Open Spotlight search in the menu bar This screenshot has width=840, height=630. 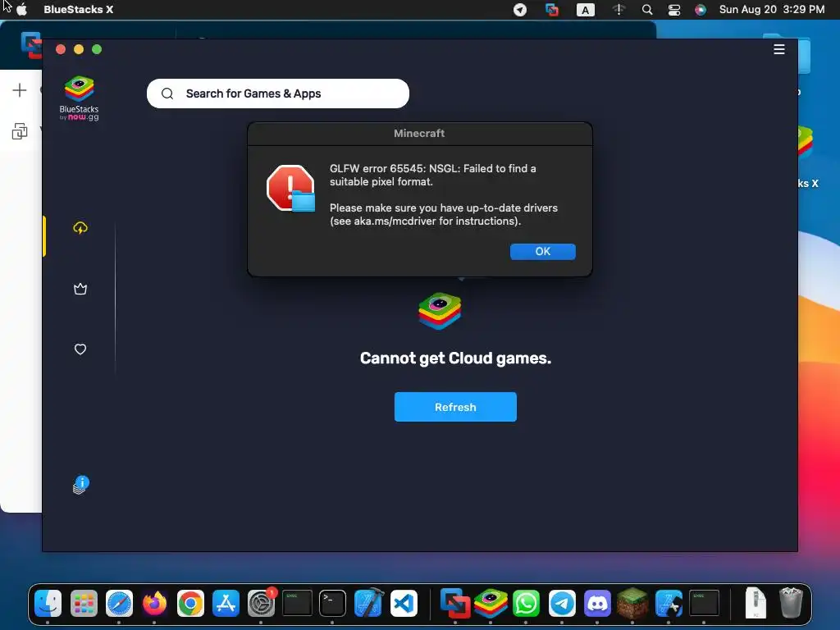pyautogui.click(x=647, y=10)
